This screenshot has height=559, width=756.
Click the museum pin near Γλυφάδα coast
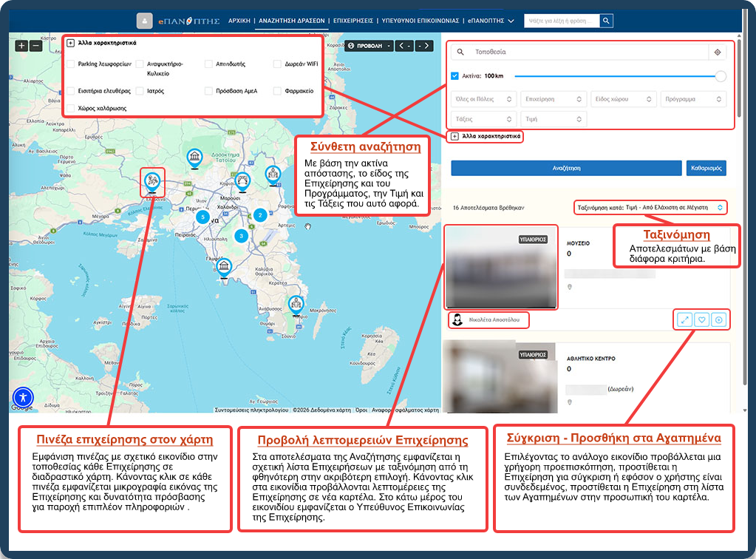coord(224,268)
